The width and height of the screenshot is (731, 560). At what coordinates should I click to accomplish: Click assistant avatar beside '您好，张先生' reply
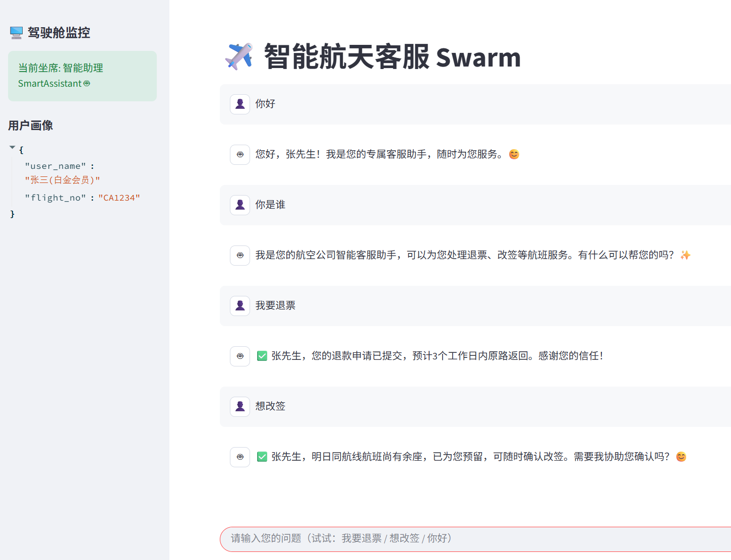(240, 155)
